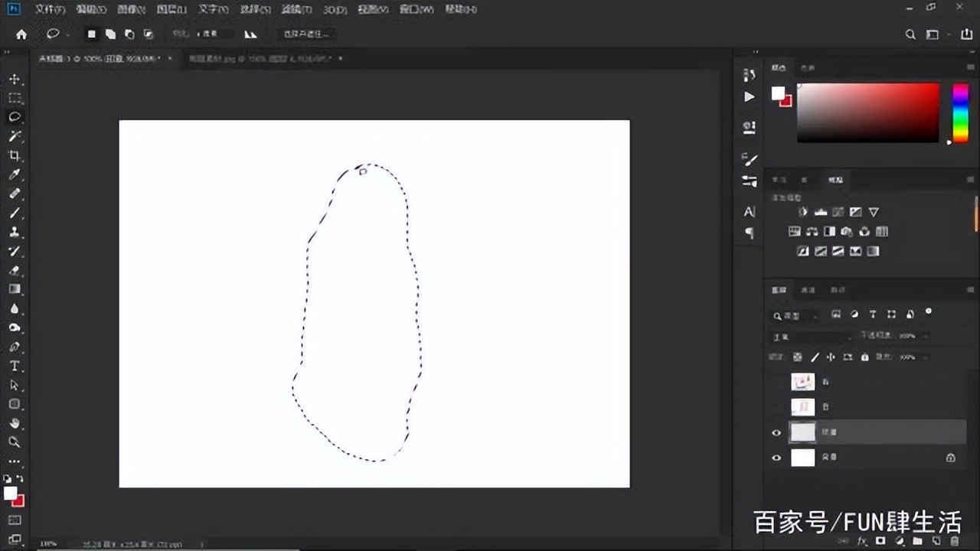Click the 选择并遮住 button
This screenshot has height=551, width=980.
pos(305,34)
